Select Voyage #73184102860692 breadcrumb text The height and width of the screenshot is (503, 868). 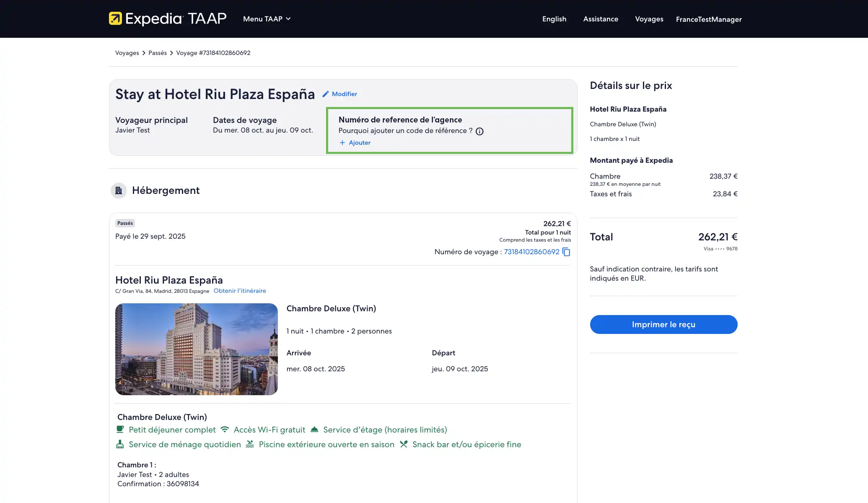coord(213,53)
